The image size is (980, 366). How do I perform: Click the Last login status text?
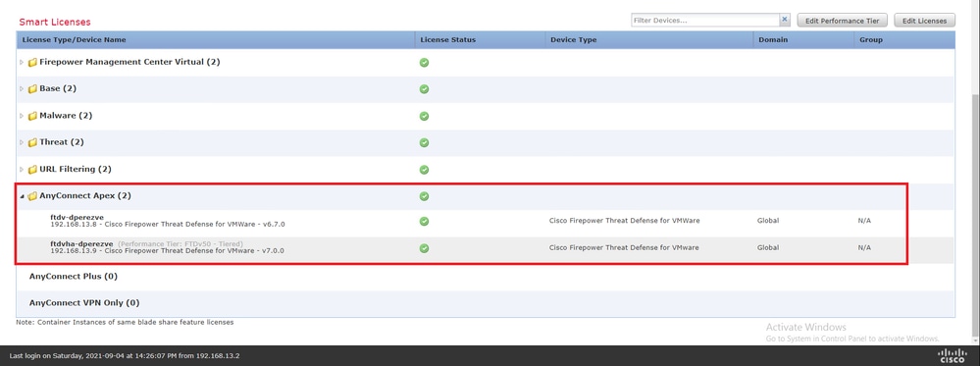tap(125, 356)
